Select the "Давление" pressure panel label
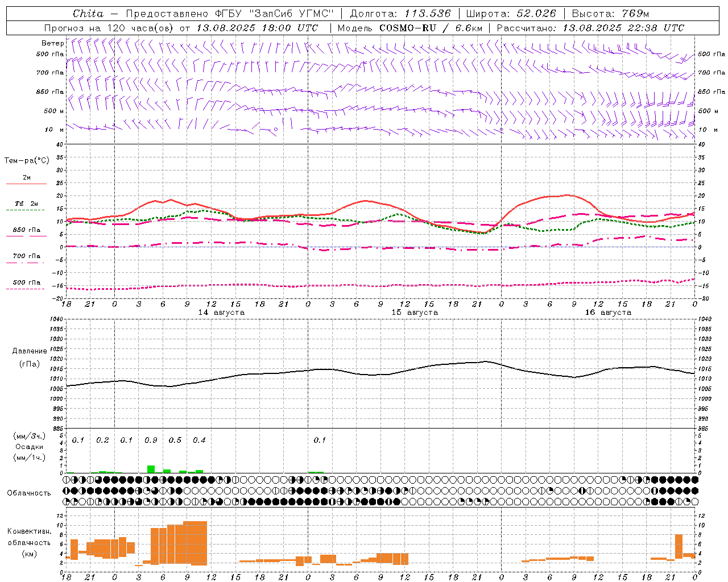The image size is (728, 582). coord(30,351)
